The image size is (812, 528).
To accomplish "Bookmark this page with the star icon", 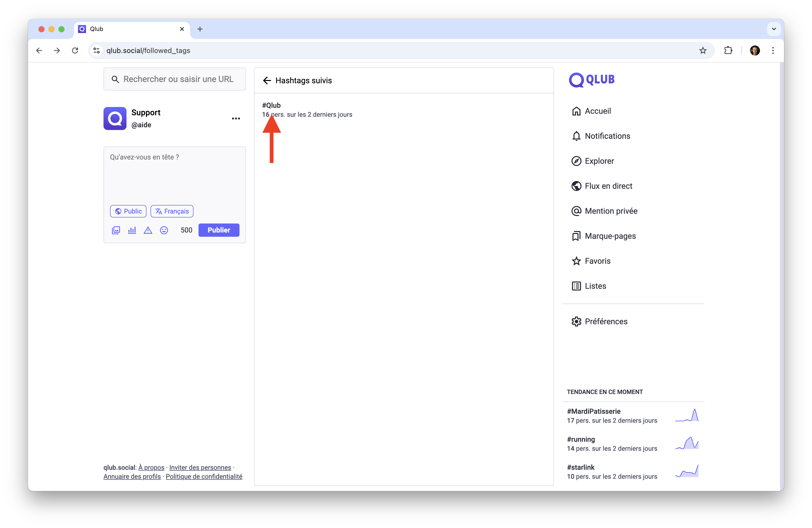I will [703, 50].
